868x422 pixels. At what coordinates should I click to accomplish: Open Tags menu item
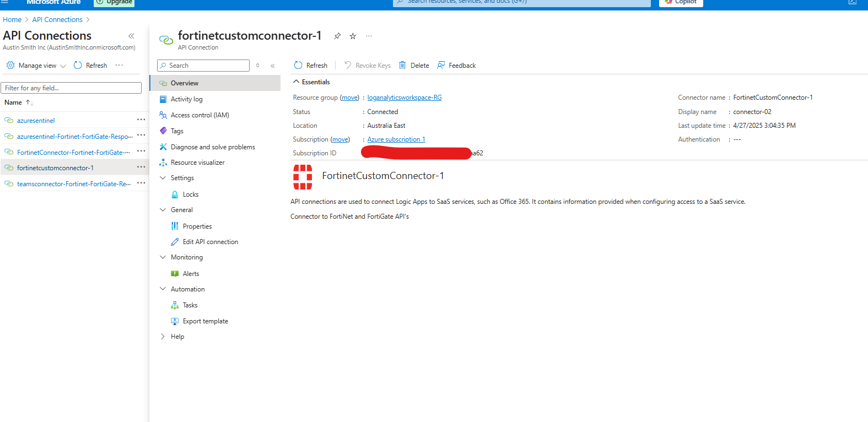177,131
